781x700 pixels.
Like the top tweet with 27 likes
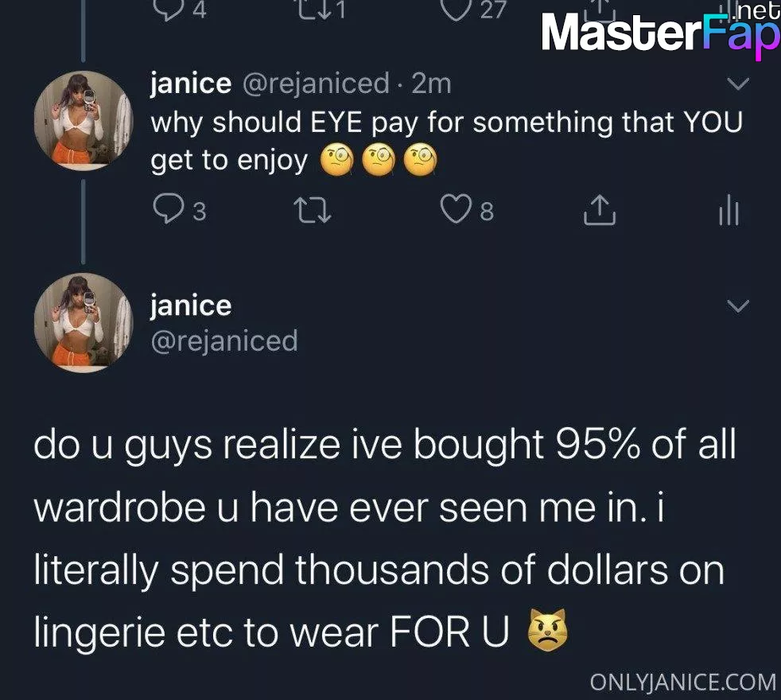(x=474, y=9)
